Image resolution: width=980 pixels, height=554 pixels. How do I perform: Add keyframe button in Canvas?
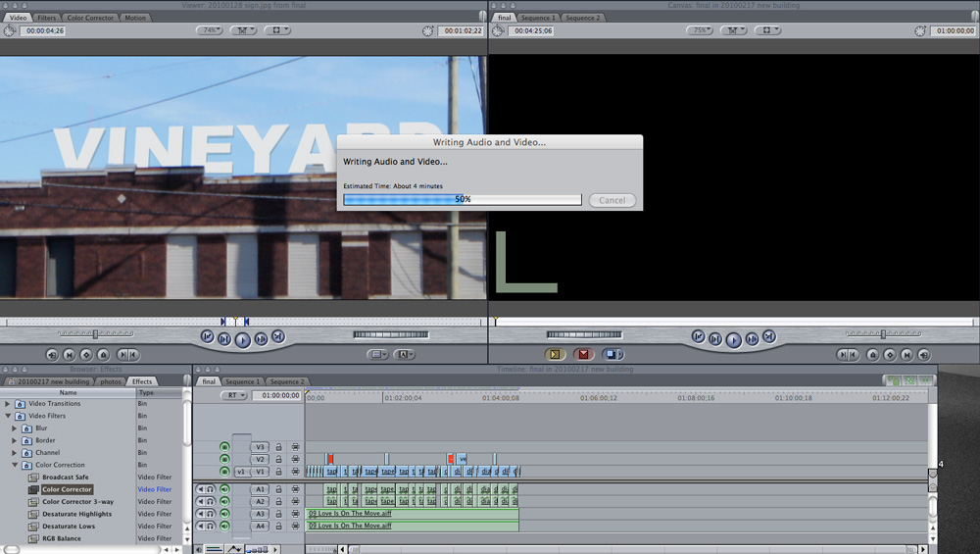(890, 355)
